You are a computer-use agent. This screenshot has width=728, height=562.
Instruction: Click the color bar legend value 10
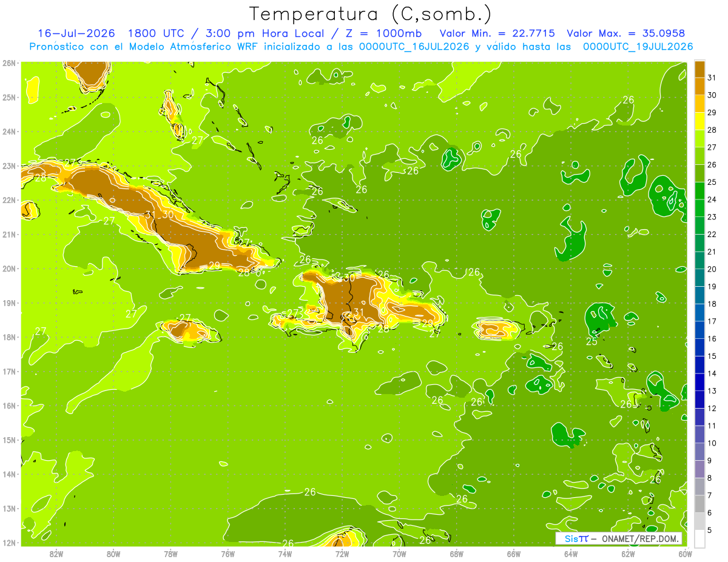click(x=712, y=443)
